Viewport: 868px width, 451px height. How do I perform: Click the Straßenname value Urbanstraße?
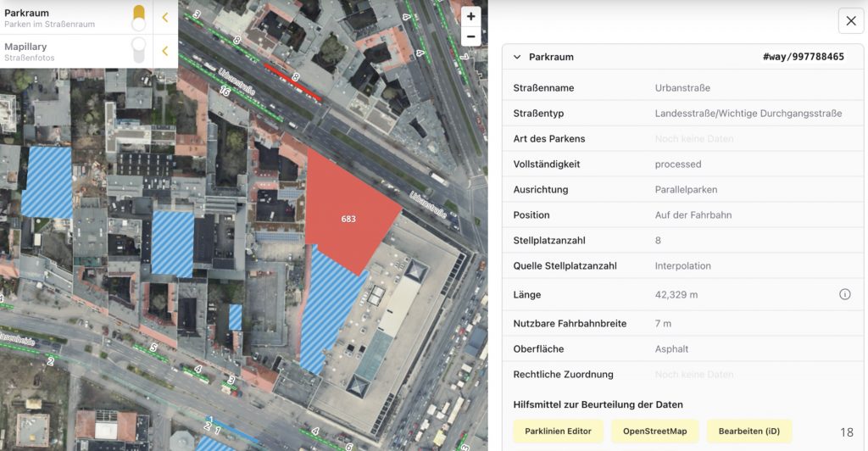(x=682, y=87)
